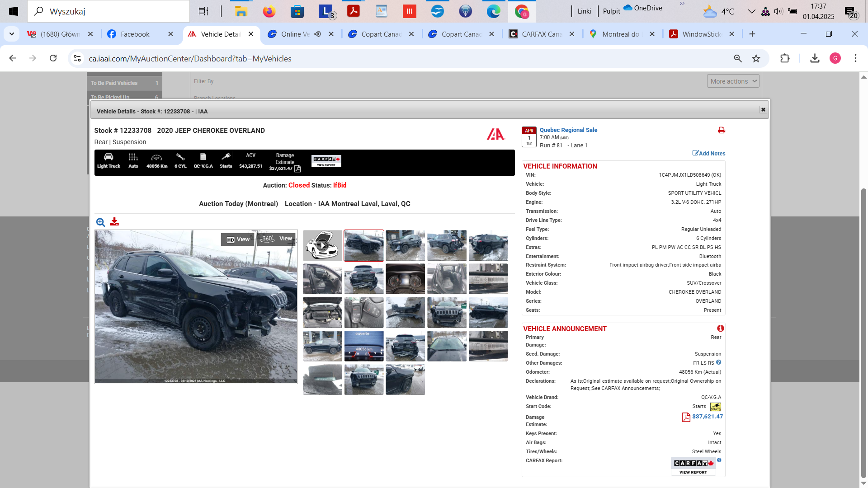868x488 pixels.
Task: Open a new browser tab
Action: 752,34
